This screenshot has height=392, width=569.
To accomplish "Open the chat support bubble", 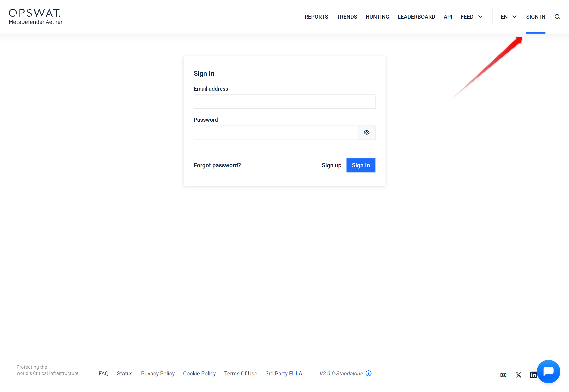I will click(x=548, y=371).
